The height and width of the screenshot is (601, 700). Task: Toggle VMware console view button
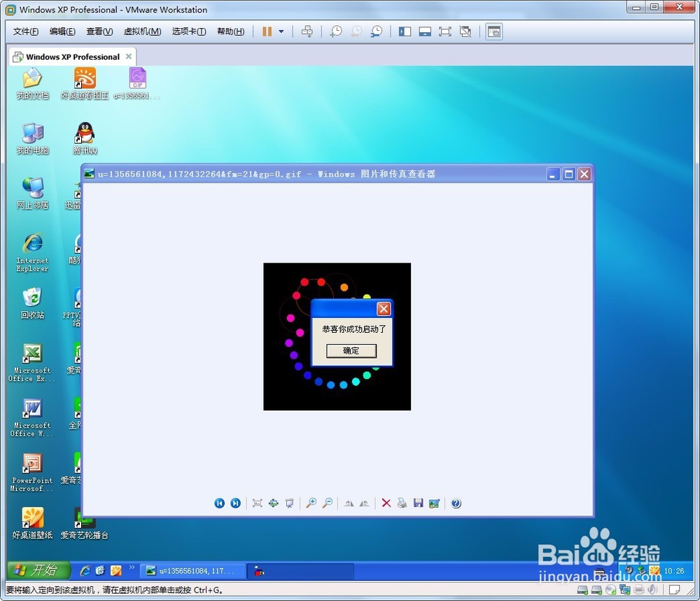[x=494, y=32]
